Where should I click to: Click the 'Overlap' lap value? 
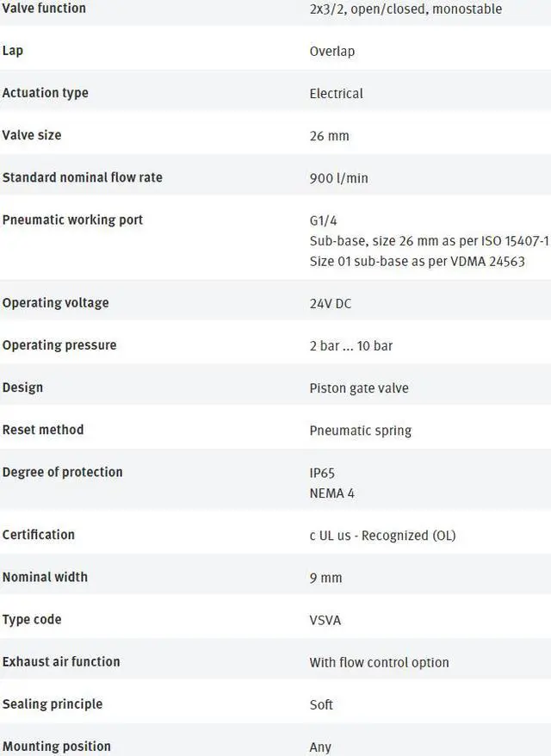click(332, 51)
